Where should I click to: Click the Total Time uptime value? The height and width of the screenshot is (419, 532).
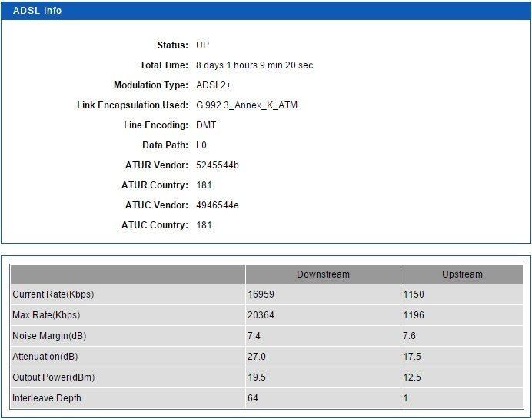click(254, 65)
